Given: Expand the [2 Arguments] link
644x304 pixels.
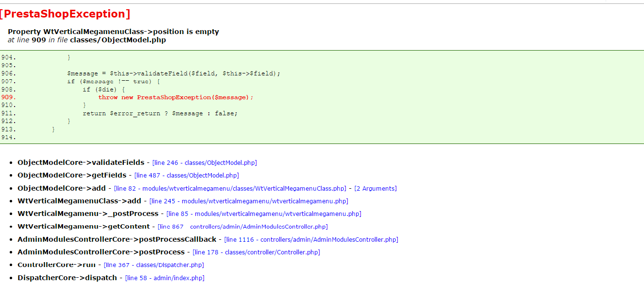Looking at the screenshot, I should [x=375, y=188].
